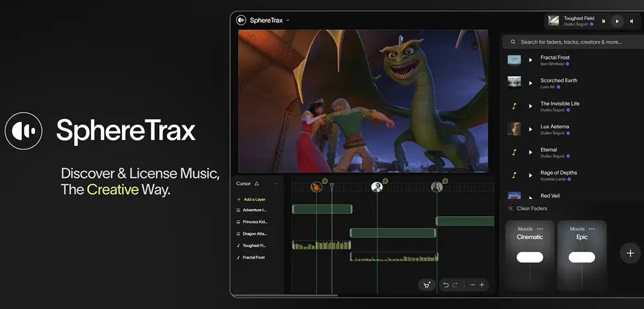Play the Eternal track preview

(x=530, y=153)
